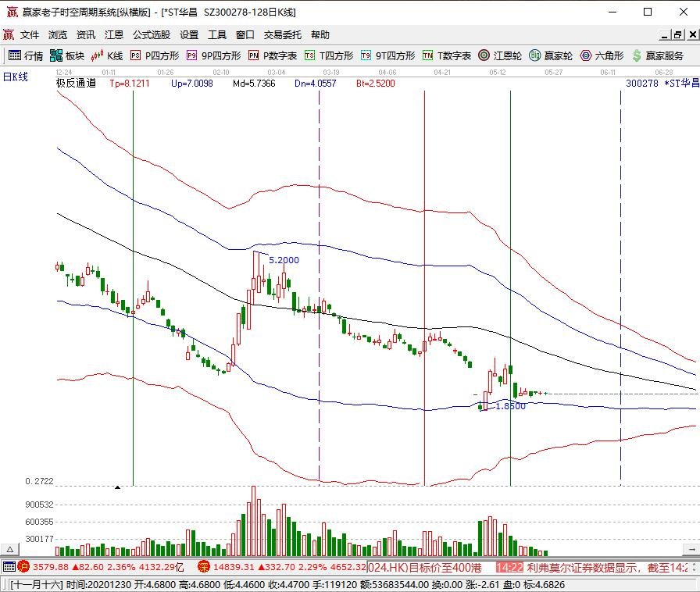This screenshot has height=592, width=700.
Task: Click the application logo in menu bar
Action: pyautogui.click(x=8, y=34)
